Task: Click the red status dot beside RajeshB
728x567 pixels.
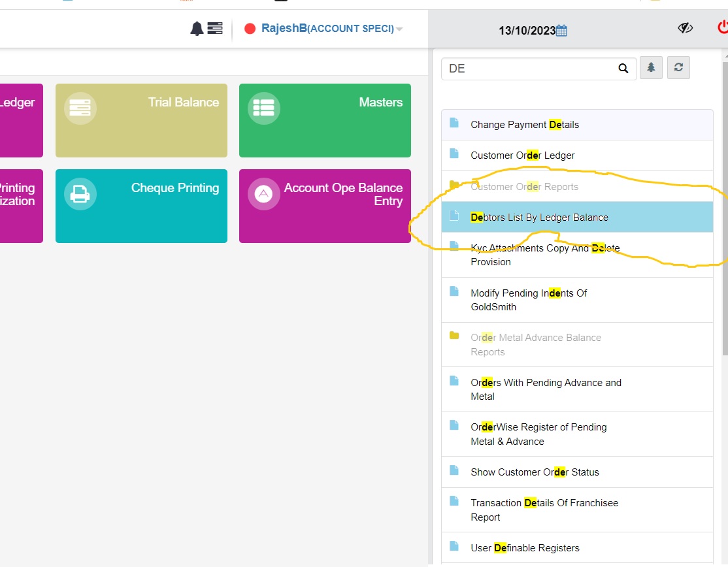Action: (250, 29)
